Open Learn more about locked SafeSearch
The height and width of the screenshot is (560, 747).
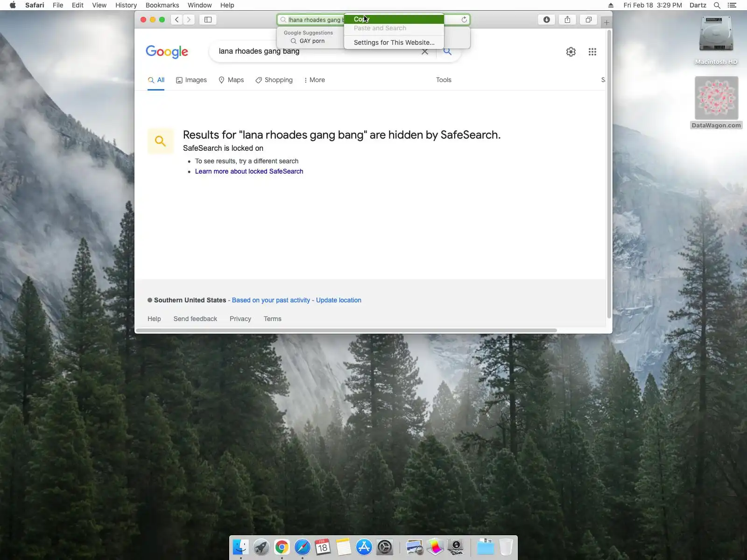(x=249, y=171)
